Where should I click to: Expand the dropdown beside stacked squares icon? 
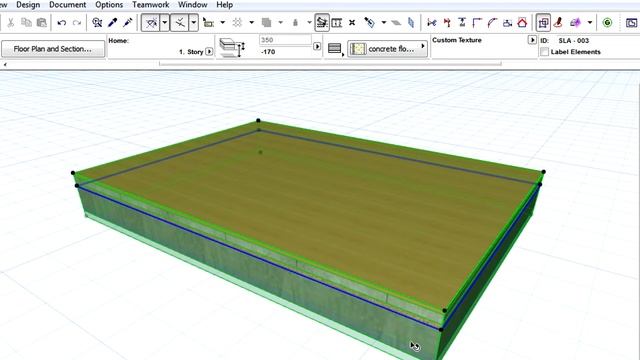coord(281,23)
